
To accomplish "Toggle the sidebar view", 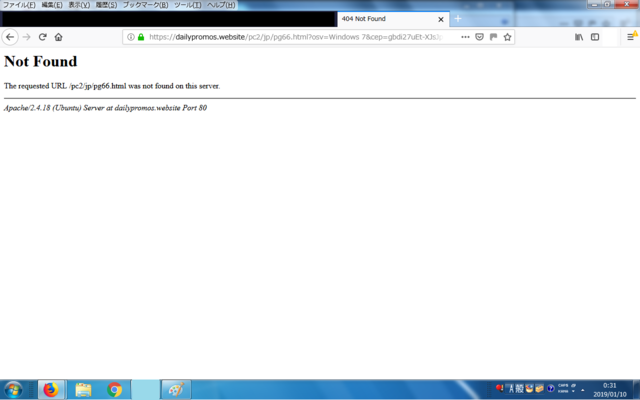I will pos(595,37).
